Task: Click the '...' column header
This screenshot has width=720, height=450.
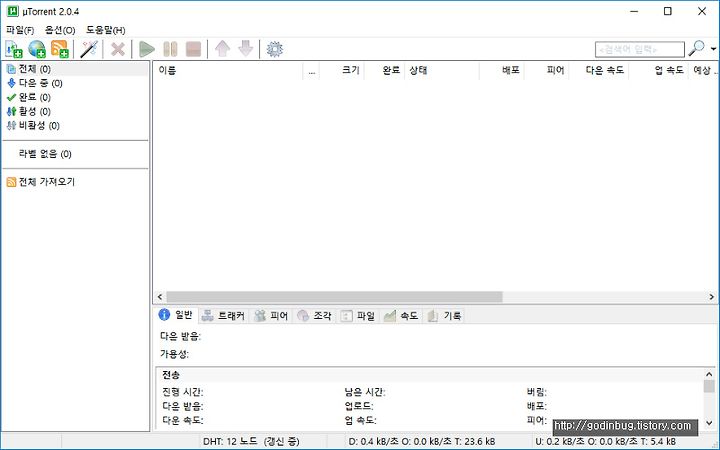Action: [x=311, y=70]
